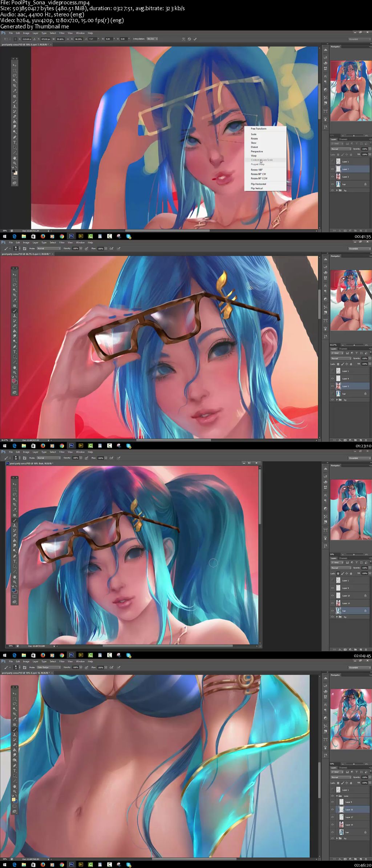This screenshot has height=868, width=372.
Task: Select the Eraser tool in the 02:04:45 frame
Action: pyautogui.click(x=15, y=535)
